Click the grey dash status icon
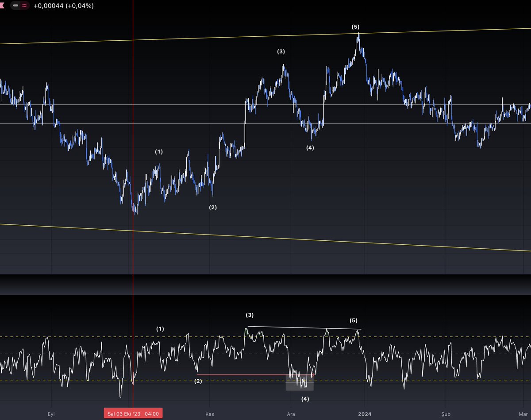This screenshot has width=531, height=420. [x=16, y=6]
